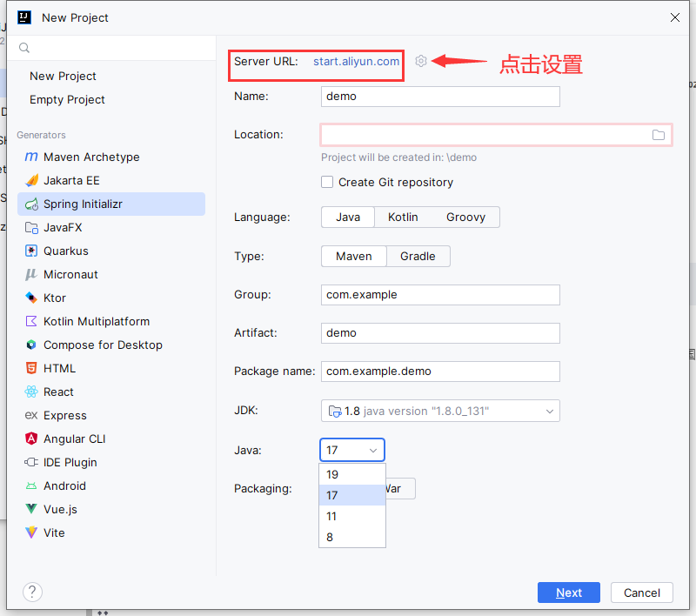This screenshot has height=616, width=696.
Task: Open the JDK version dropdown
Action: point(440,412)
